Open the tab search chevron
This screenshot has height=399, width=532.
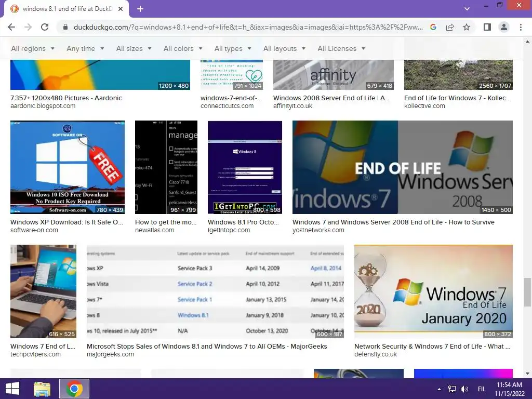tap(467, 9)
